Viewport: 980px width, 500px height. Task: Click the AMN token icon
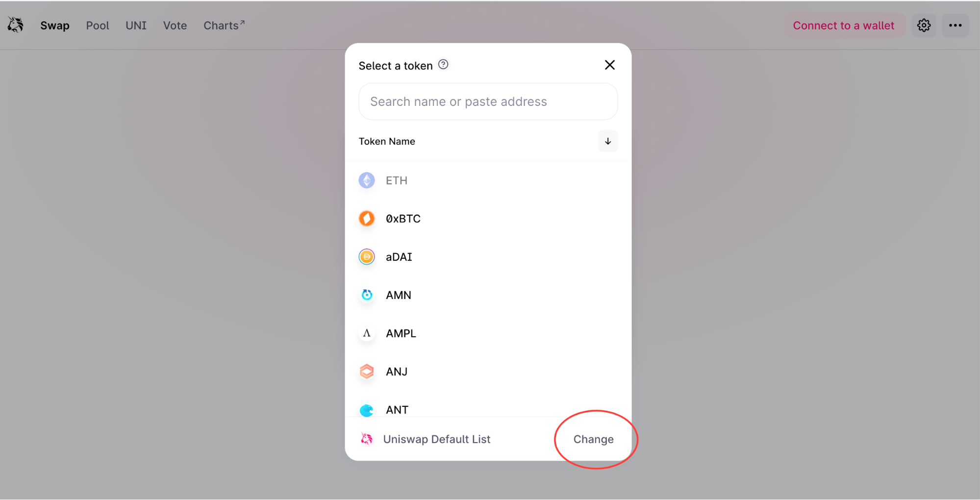[x=367, y=295]
